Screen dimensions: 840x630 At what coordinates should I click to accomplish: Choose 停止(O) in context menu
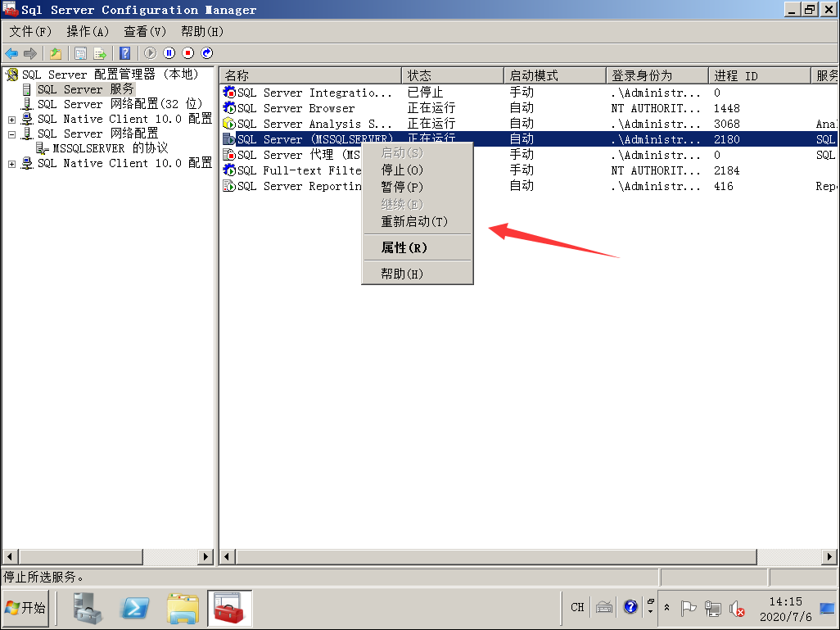click(418, 170)
